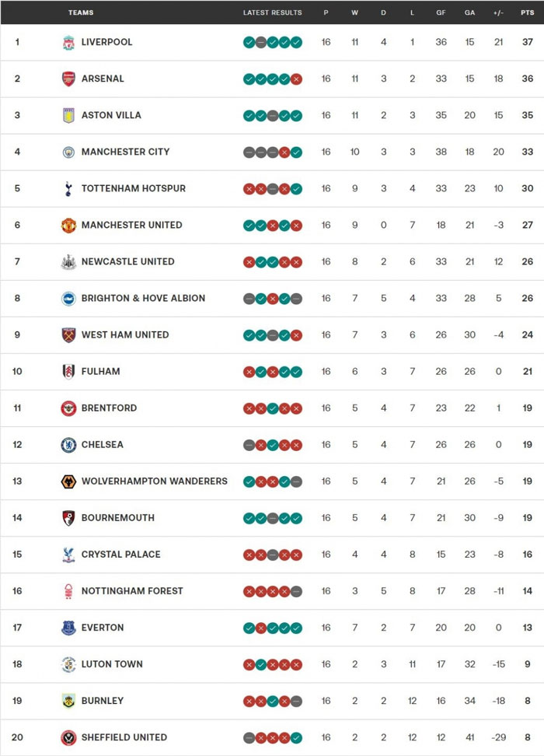Open the Newcastle United team link

coord(127,261)
